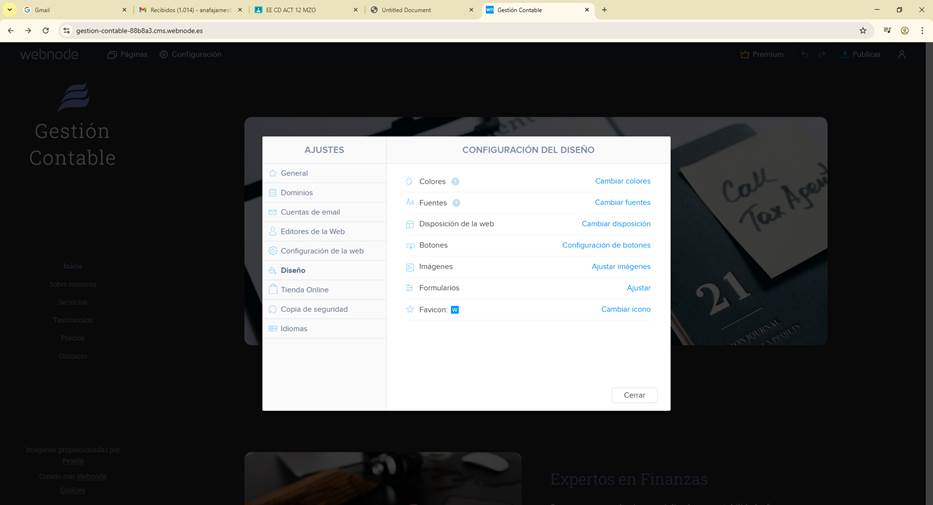Open a new tab with the plus icon

[x=604, y=10]
